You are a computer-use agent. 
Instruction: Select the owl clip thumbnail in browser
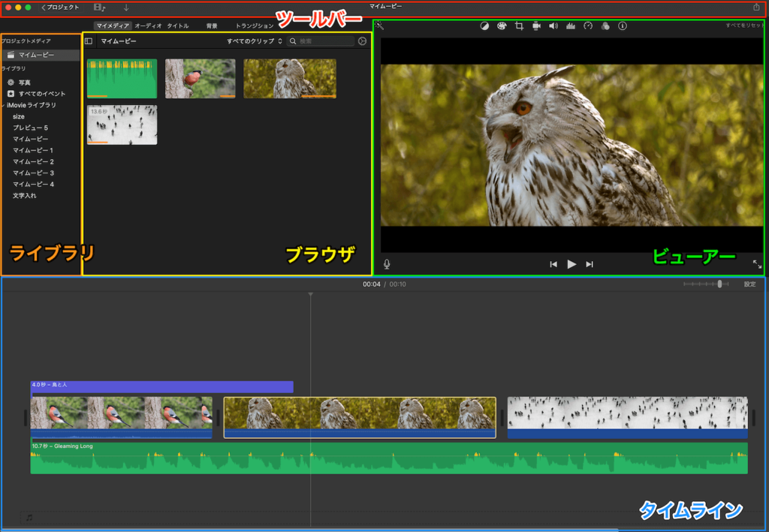pos(290,78)
